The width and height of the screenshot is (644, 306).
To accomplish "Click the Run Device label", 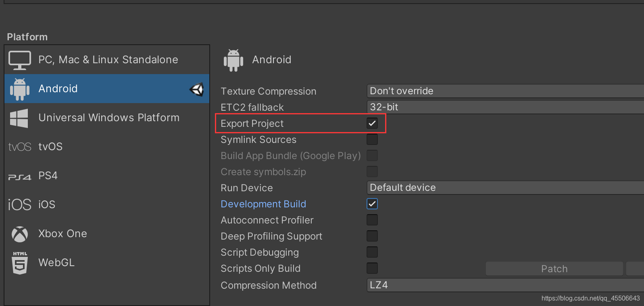I will (x=247, y=188).
